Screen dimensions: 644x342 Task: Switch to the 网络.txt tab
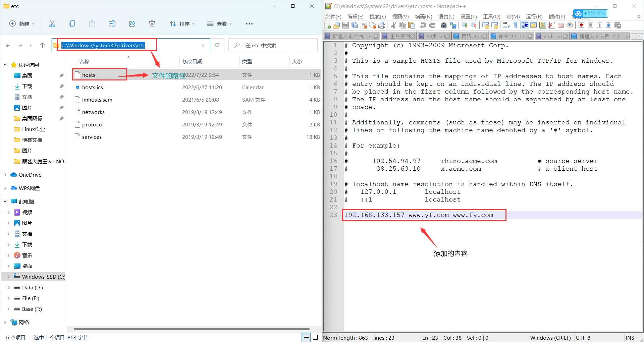[x=470, y=36]
